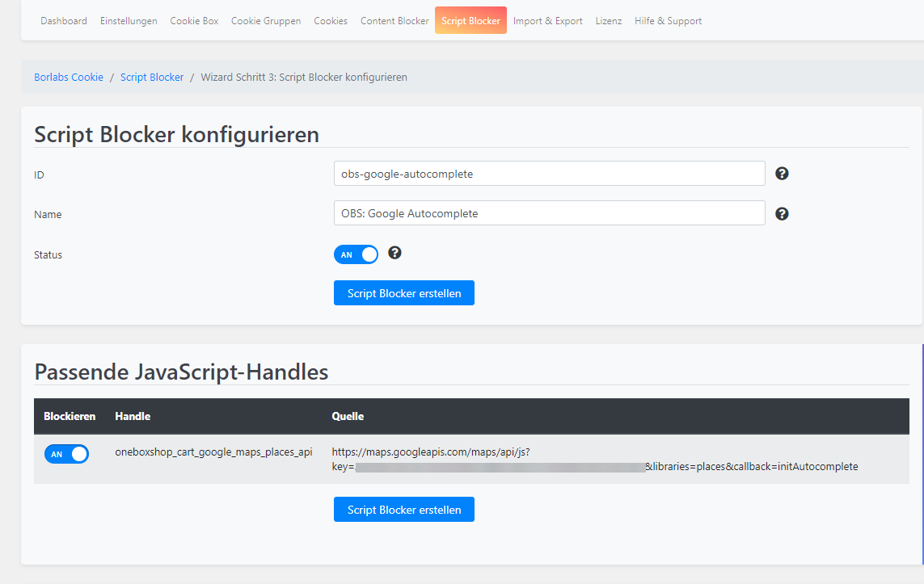Click lower Script Blocker erstellen button below table

pyautogui.click(x=403, y=509)
